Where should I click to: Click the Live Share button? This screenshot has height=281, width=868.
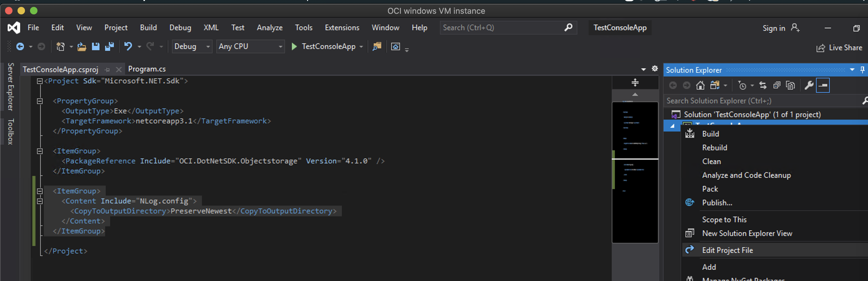point(839,48)
